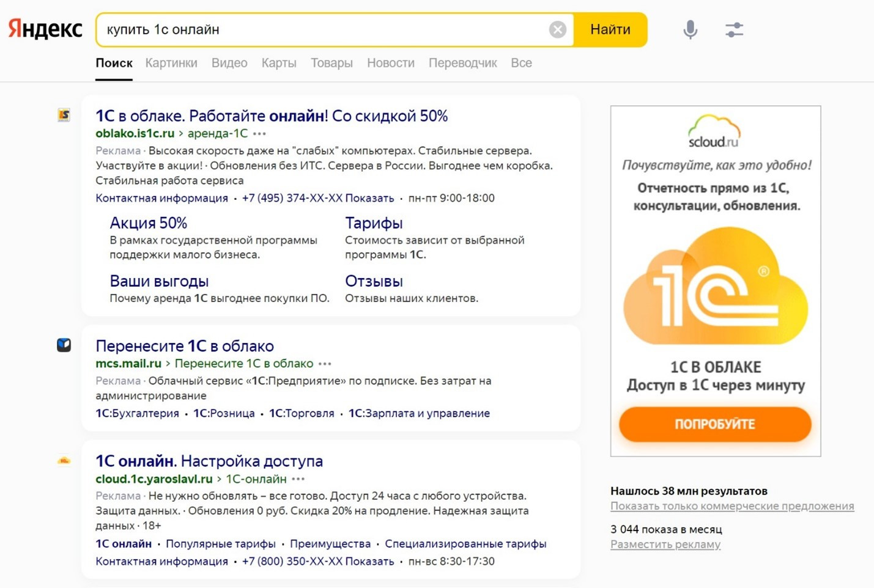The height and width of the screenshot is (588, 874).
Task: Click the oblako.is1c.ru favicon
Action: (64, 115)
